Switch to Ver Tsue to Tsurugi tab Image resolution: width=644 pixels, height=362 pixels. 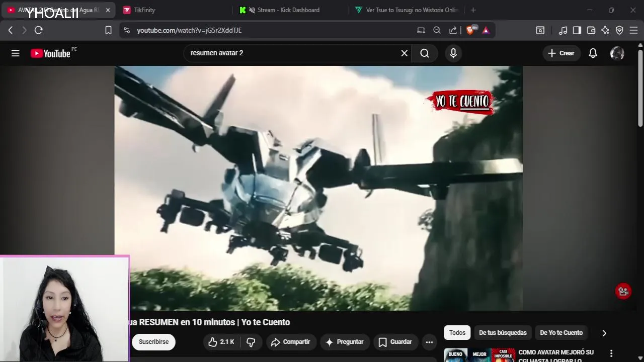407,10
